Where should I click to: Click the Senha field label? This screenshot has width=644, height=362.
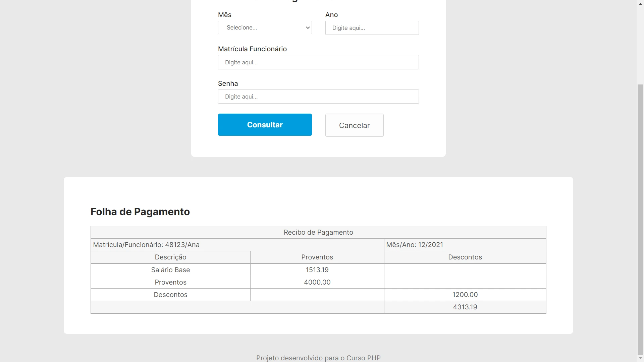point(228,83)
